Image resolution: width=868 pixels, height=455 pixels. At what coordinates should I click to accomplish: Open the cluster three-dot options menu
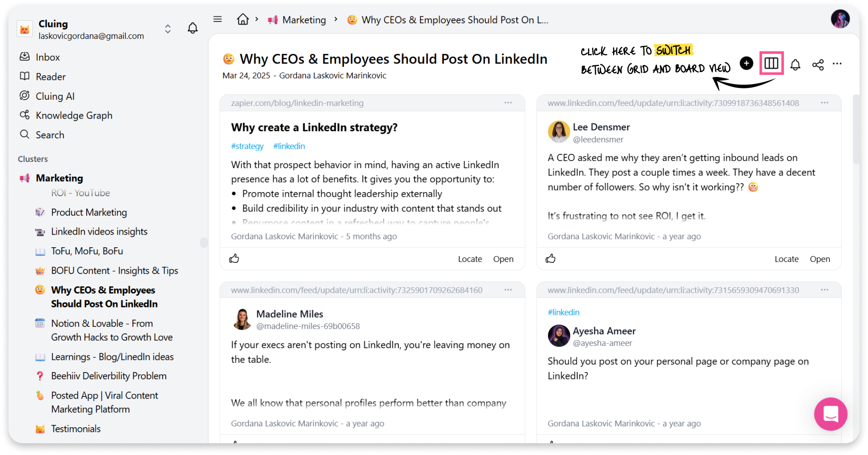[837, 64]
